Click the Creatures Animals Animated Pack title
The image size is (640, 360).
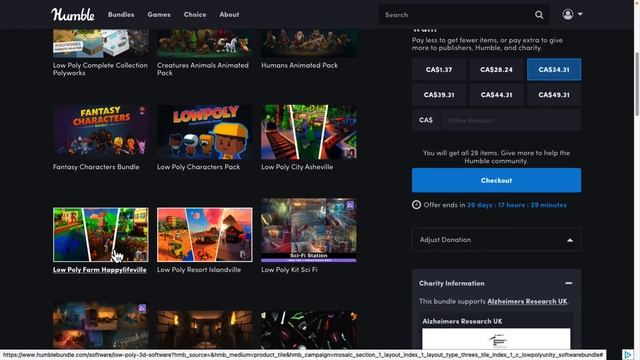pyautogui.click(x=202, y=69)
